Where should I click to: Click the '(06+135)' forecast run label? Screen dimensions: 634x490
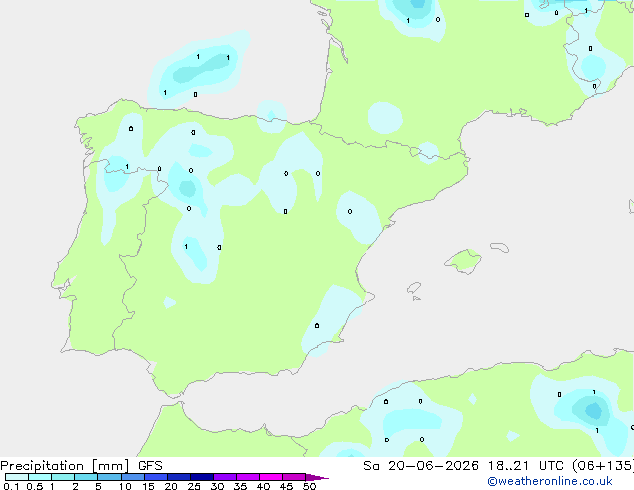tap(603, 466)
